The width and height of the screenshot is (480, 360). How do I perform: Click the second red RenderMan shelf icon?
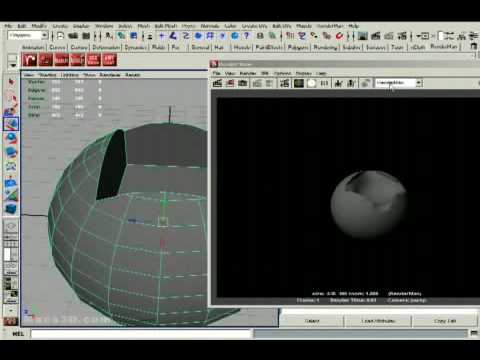45,60
